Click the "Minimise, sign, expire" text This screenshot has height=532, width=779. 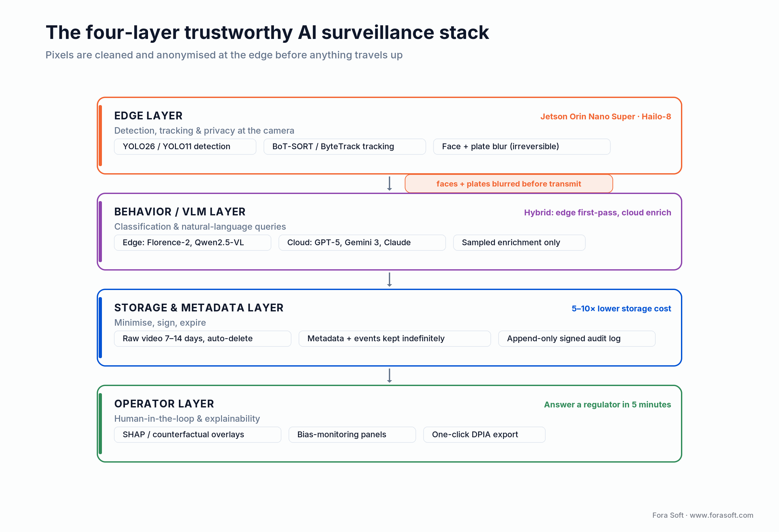pos(160,323)
